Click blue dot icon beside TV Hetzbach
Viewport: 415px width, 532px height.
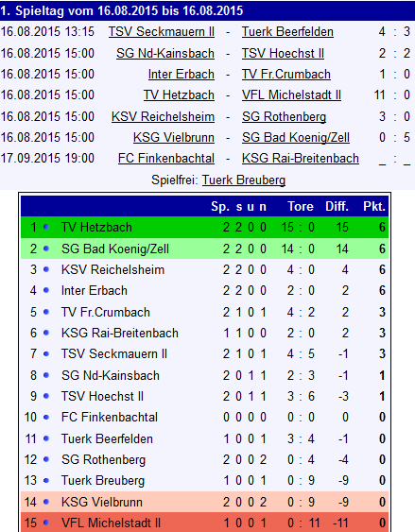click(46, 227)
